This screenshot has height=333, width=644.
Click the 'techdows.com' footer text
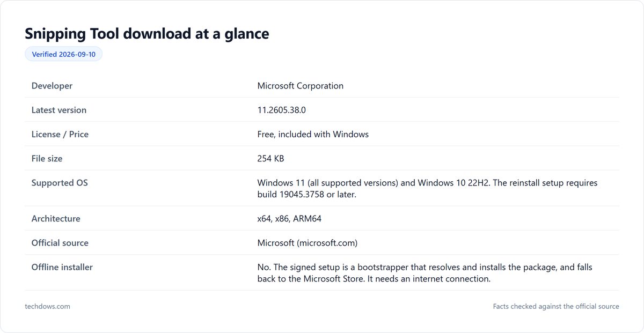click(x=47, y=306)
